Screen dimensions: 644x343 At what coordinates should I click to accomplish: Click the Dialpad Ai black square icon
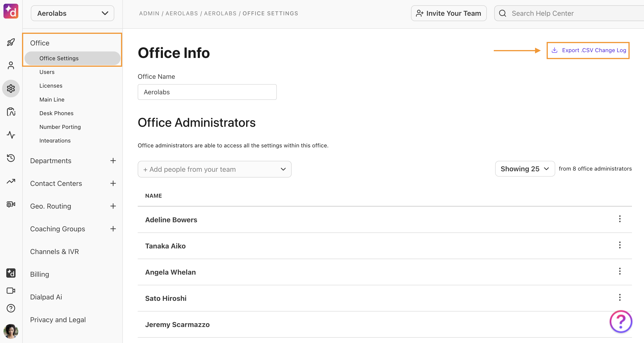11,273
